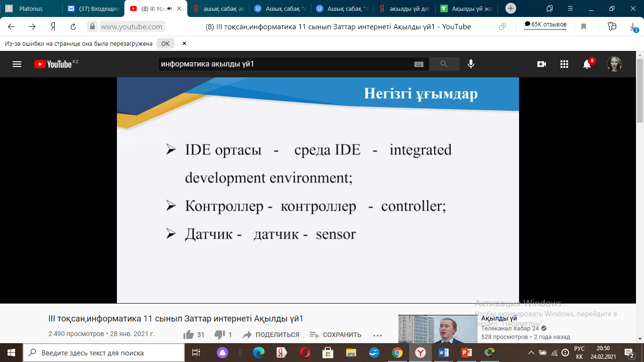Screen dimensions: 644x362
Task: Click the 2 490 просмотров view count
Action: click(76, 334)
